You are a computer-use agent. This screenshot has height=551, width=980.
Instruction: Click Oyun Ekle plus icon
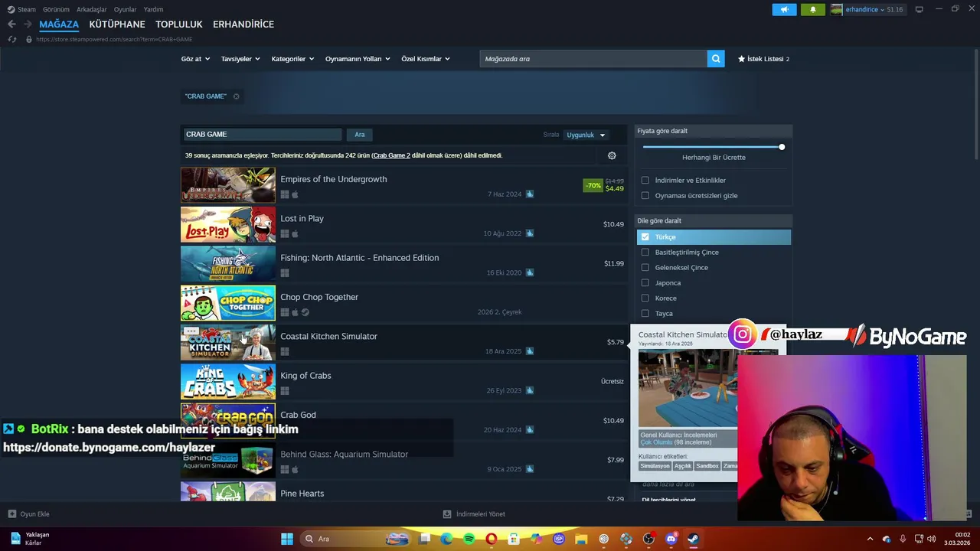11,514
